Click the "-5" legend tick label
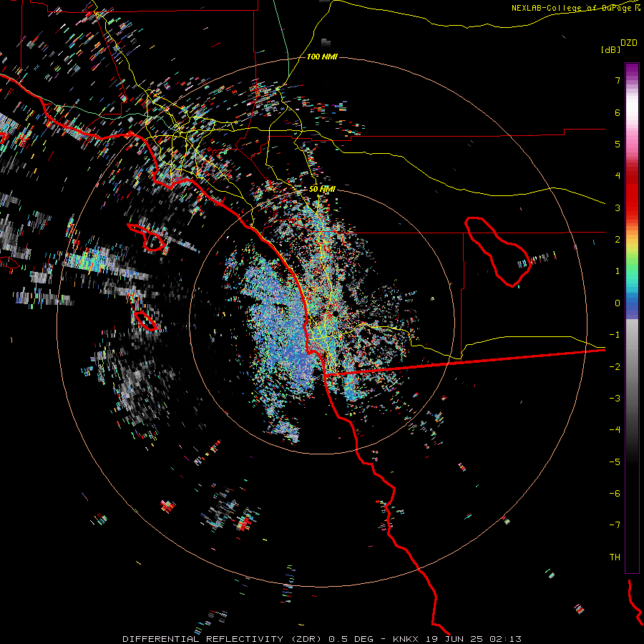Viewport: 644px width, 644px height. pos(615,462)
